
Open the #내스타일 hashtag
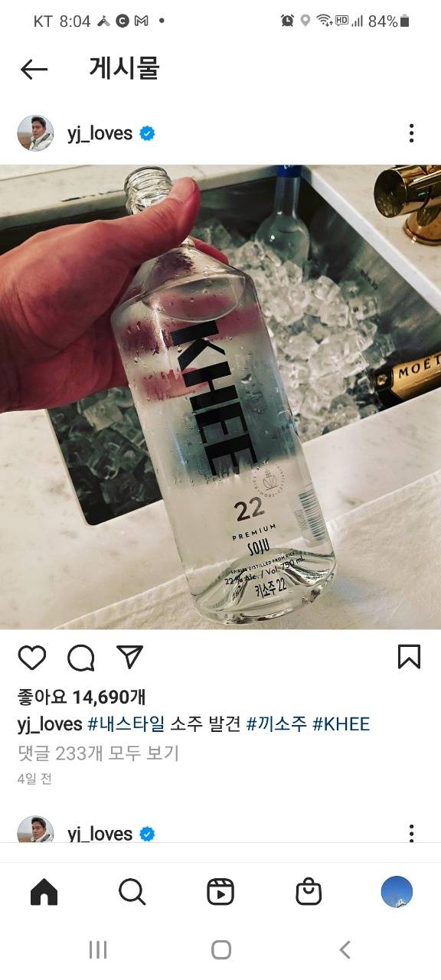[x=126, y=724]
